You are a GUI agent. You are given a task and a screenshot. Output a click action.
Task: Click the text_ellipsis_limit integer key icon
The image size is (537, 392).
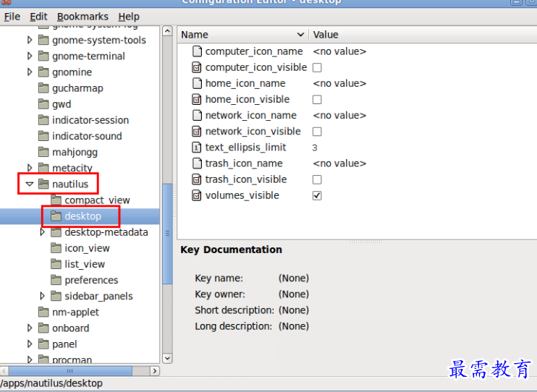[x=197, y=148]
